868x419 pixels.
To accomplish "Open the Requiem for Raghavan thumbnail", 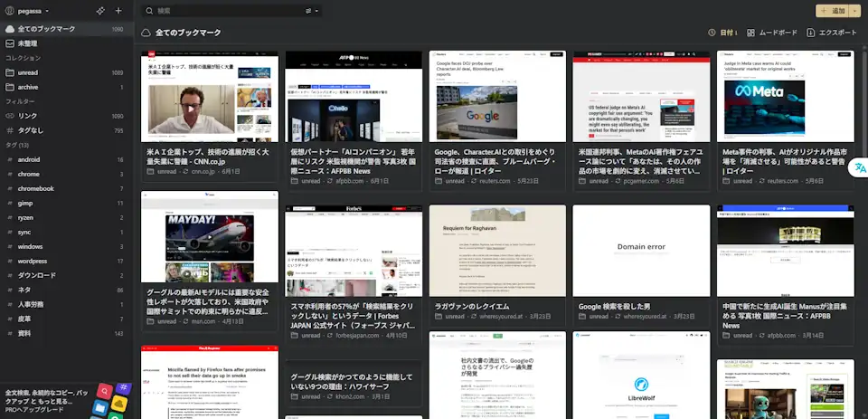I will pos(497,251).
